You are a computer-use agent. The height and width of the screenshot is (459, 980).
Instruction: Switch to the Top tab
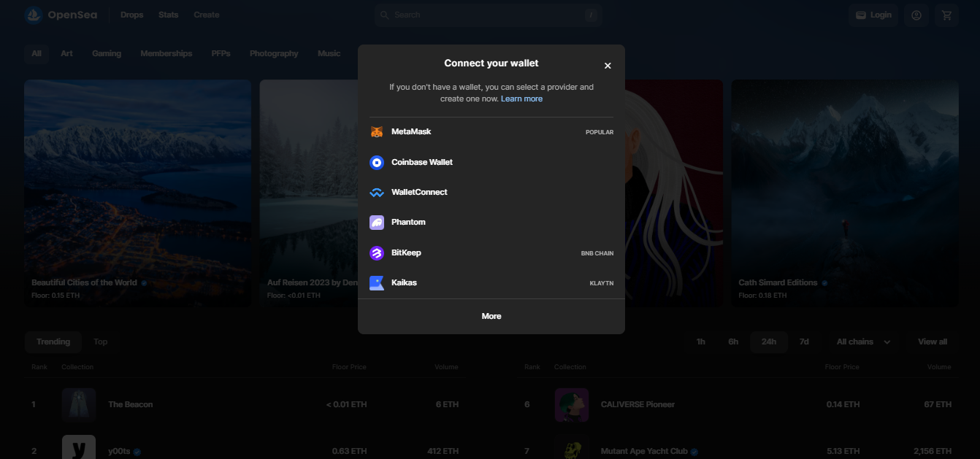click(101, 342)
